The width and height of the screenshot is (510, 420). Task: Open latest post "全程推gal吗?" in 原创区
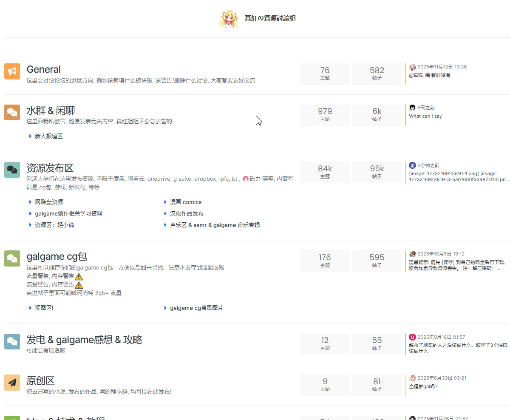[x=423, y=386]
